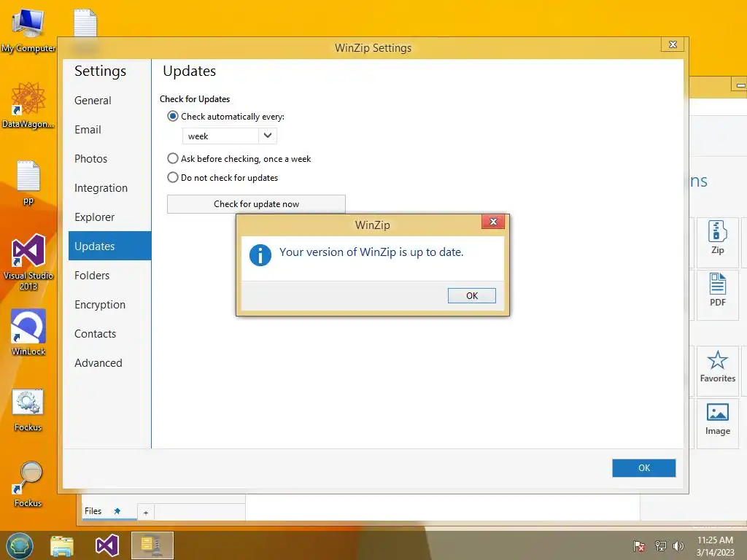Screen dimensions: 747x560
Task: Open My Computer desktop icon
Action: 28,30
